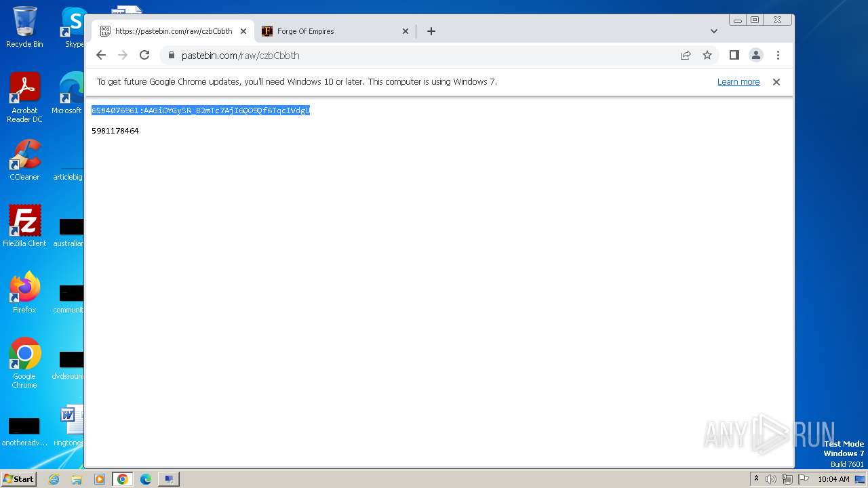Open the tab search dropdown chevron
The height and width of the screenshot is (488, 868).
pyautogui.click(x=714, y=31)
